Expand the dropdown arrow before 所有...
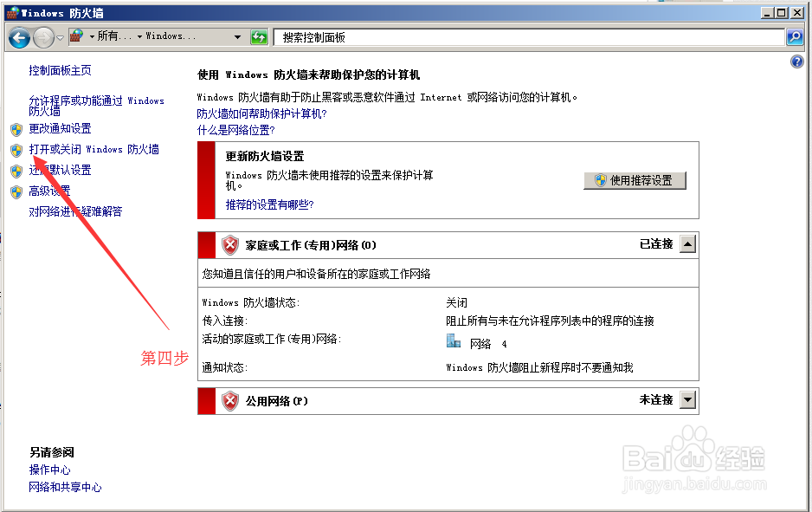Image resolution: width=812 pixels, height=512 pixels. (92, 36)
